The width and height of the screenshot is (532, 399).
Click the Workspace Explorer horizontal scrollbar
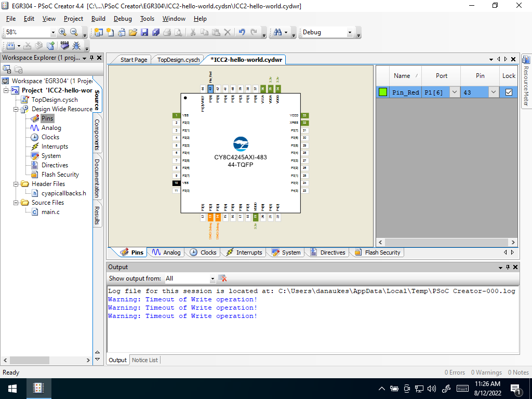click(x=30, y=360)
